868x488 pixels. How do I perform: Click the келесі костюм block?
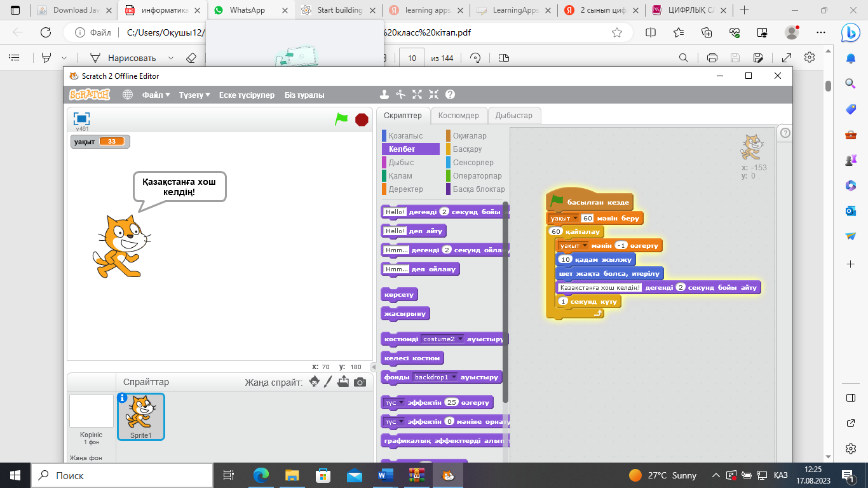[412, 358]
